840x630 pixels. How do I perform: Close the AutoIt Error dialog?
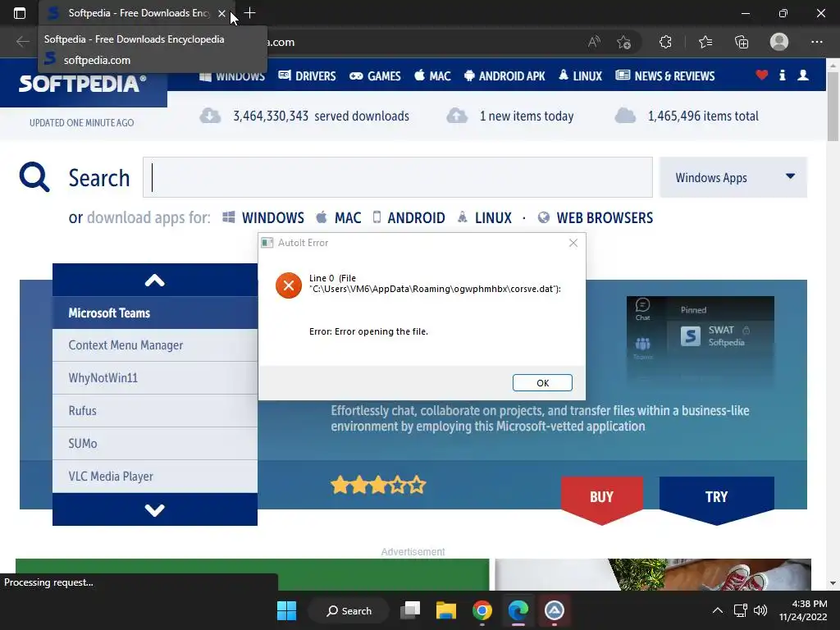tap(573, 243)
